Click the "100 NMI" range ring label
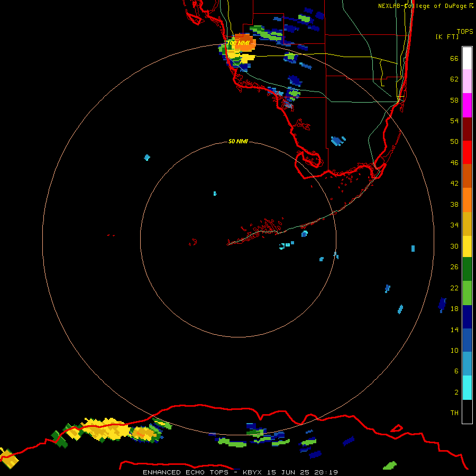Image resolution: width=476 pixels, height=476 pixels. [x=239, y=43]
